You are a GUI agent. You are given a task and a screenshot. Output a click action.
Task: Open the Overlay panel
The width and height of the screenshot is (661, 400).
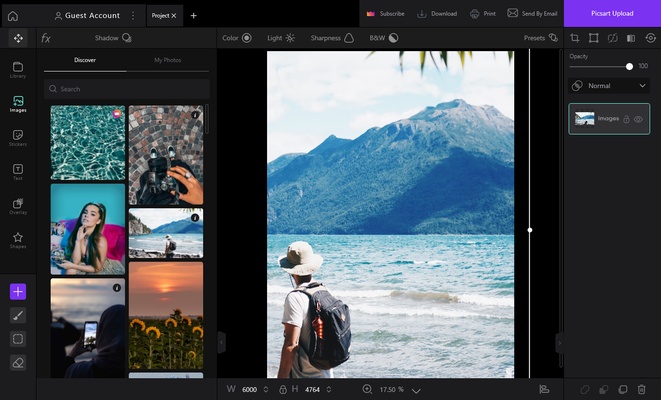(18, 207)
